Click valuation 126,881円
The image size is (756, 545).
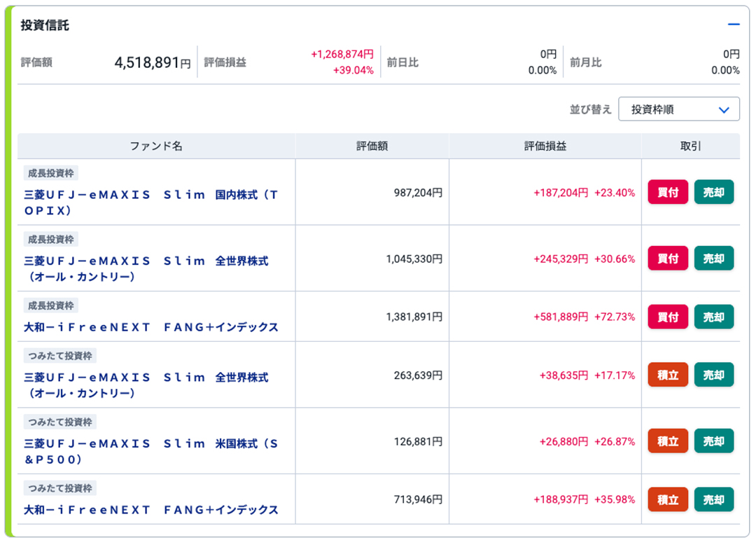(418, 441)
